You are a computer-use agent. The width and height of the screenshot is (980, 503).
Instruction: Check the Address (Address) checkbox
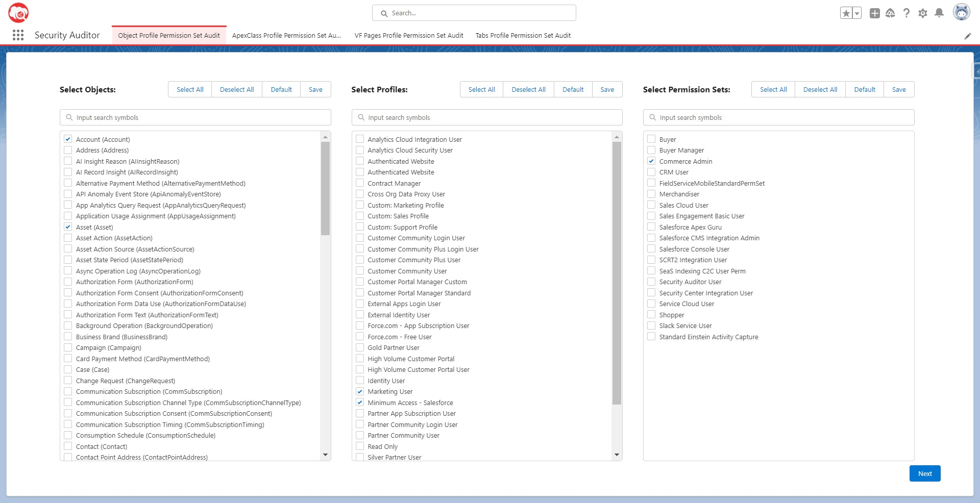pyautogui.click(x=68, y=150)
